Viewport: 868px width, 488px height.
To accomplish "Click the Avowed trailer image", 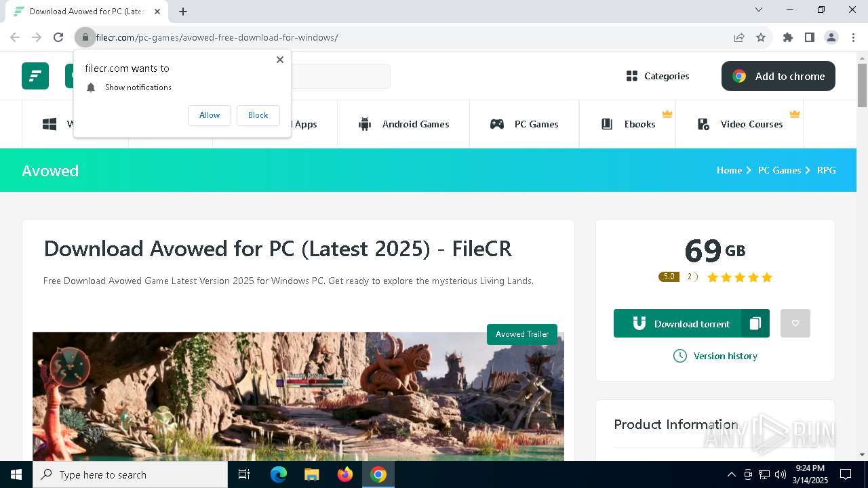I will pyautogui.click(x=298, y=396).
